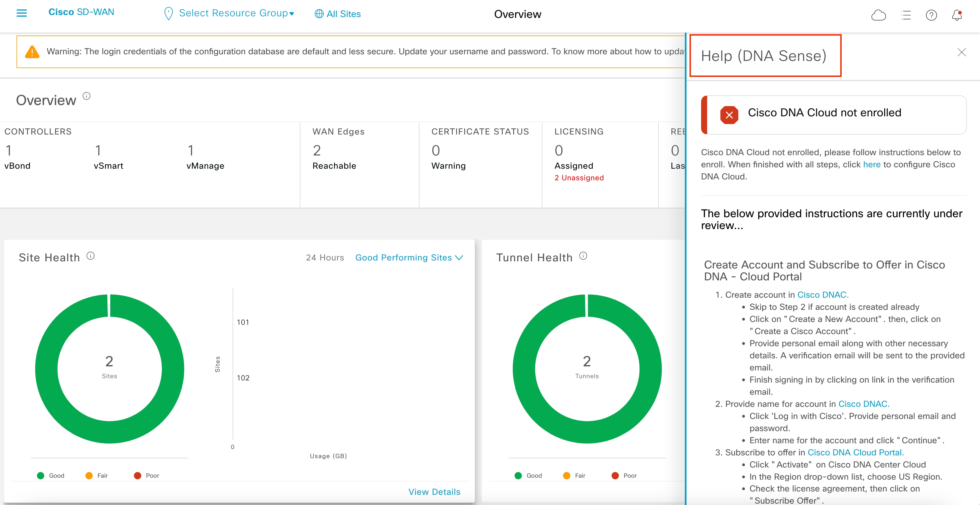Toggle Good legend in Tunnel Health

[x=528, y=475]
